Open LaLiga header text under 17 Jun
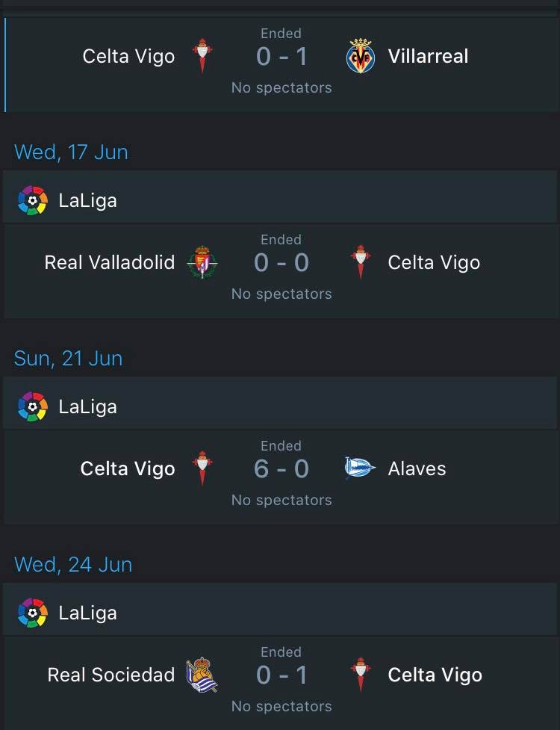This screenshot has width=560, height=730. (87, 201)
